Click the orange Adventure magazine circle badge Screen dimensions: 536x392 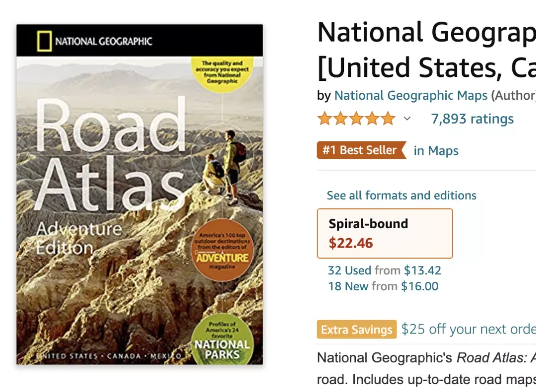coord(222,250)
